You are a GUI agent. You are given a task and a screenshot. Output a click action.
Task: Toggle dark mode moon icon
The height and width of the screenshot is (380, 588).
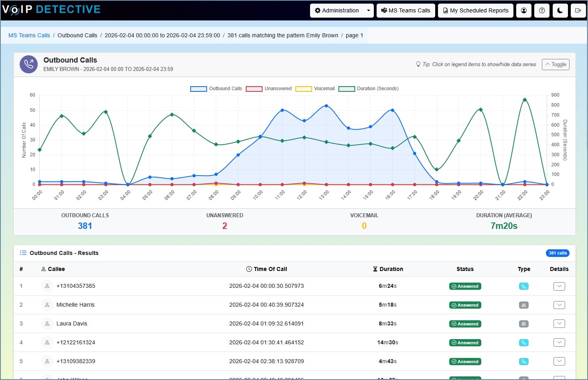pyautogui.click(x=560, y=11)
